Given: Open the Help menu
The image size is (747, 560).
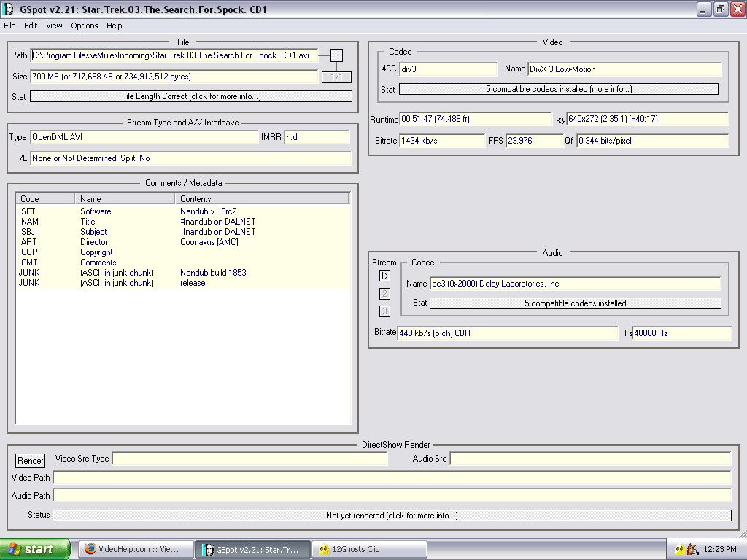Looking at the screenshot, I should coord(114,26).
